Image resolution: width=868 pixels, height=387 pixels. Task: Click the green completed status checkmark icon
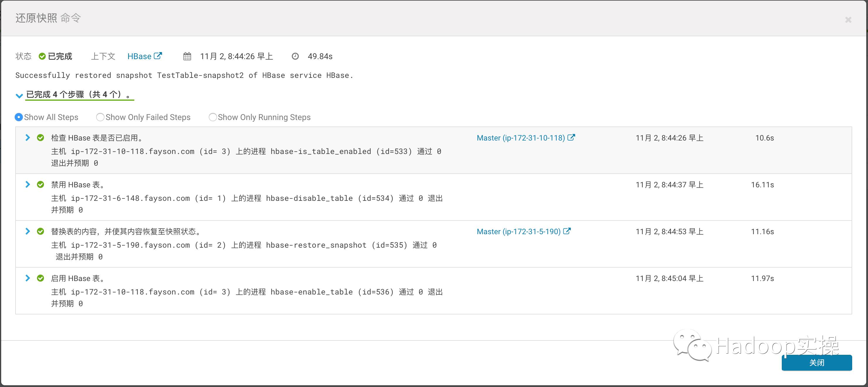tap(42, 56)
